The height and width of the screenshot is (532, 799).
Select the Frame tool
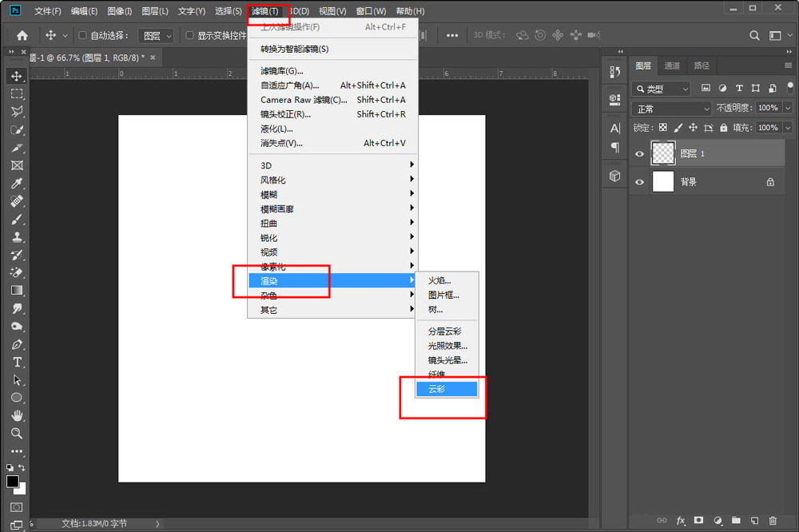coord(17,165)
